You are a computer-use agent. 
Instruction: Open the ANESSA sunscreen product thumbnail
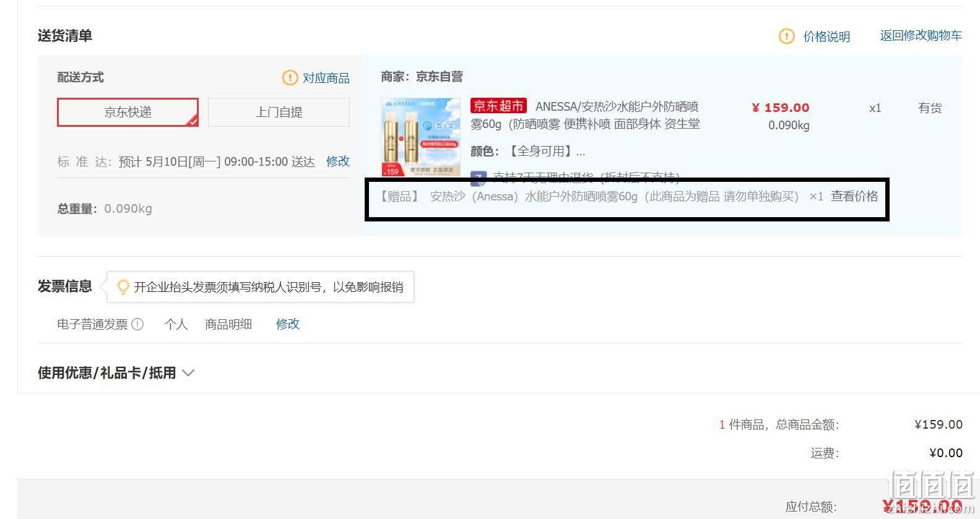coord(420,137)
